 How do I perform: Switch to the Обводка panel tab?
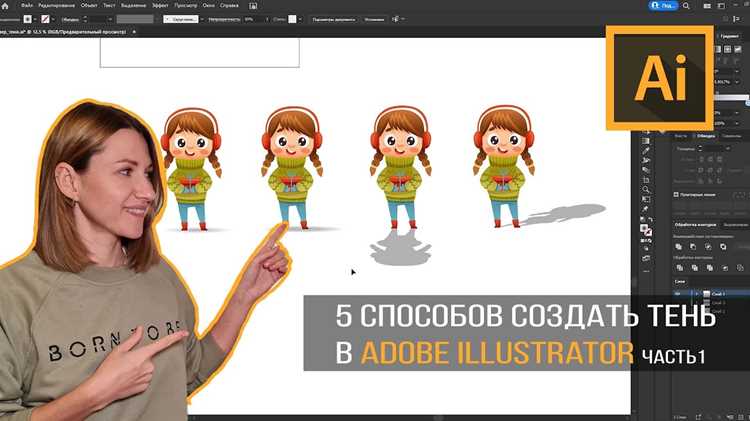tap(706, 136)
